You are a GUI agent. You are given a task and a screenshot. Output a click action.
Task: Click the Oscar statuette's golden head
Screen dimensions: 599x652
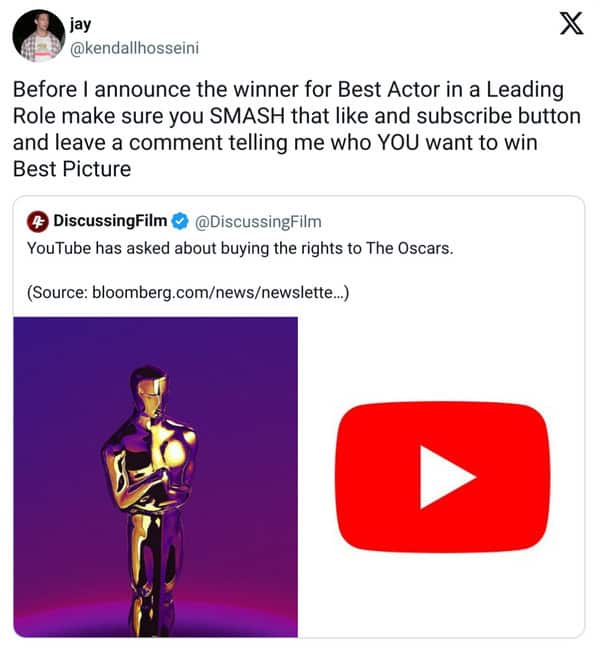tap(150, 390)
